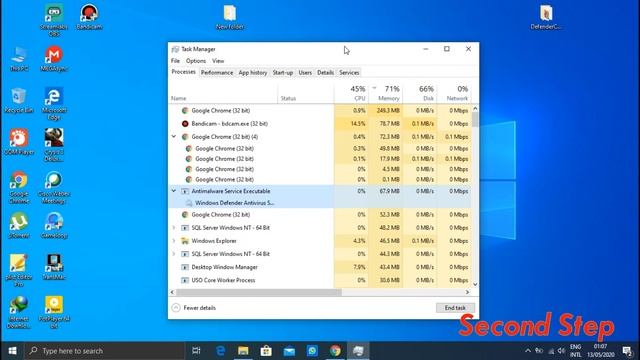Viewport: 640px width, 360px height.
Task: Open the Bandicam desktop shortcut
Action: coord(89,17)
